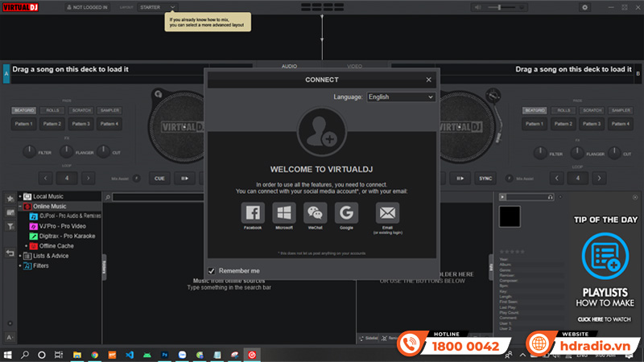Decrease loop length on deck A
The width and height of the screenshot is (644, 362).
click(46, 178)
